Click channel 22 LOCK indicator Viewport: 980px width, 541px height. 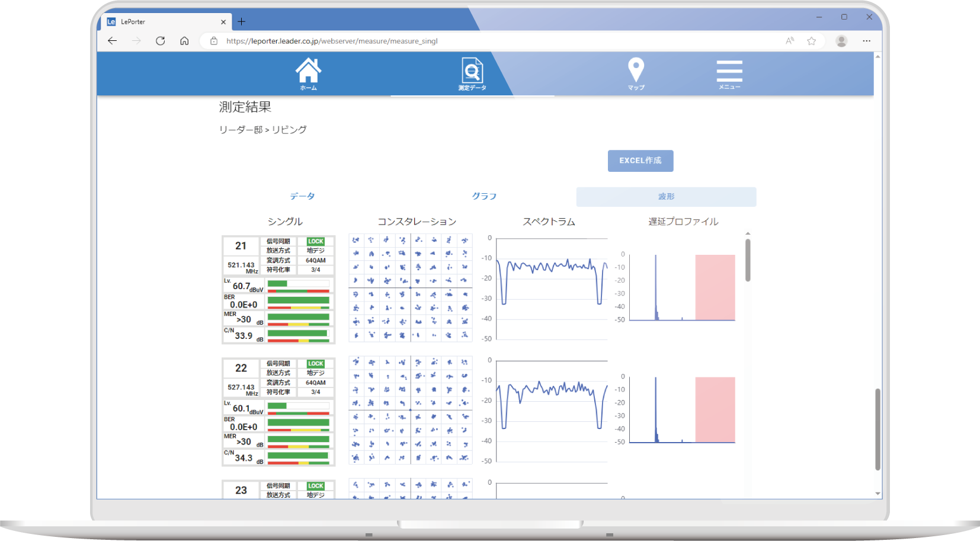[316, 363]
